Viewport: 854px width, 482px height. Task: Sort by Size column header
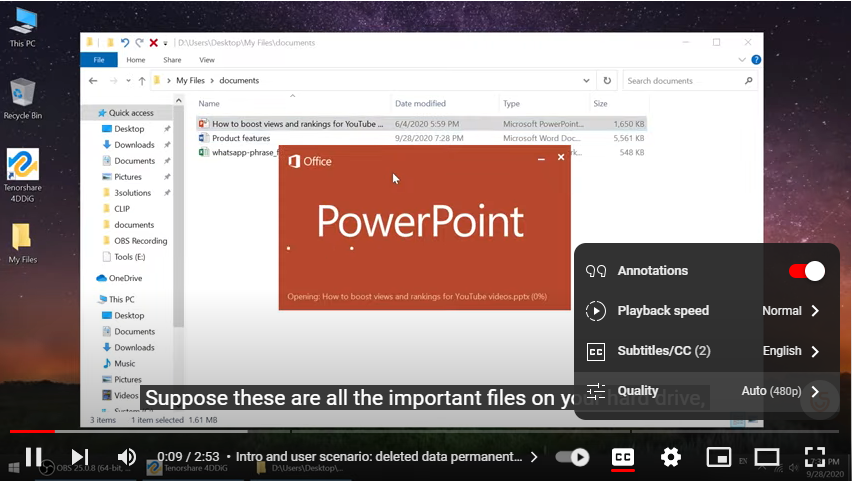600,103
